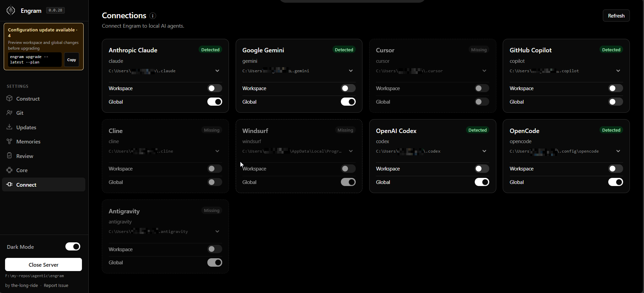Toggle Workspace for OpenCode
Screen dimensions: 644x293
coord(616,169)
